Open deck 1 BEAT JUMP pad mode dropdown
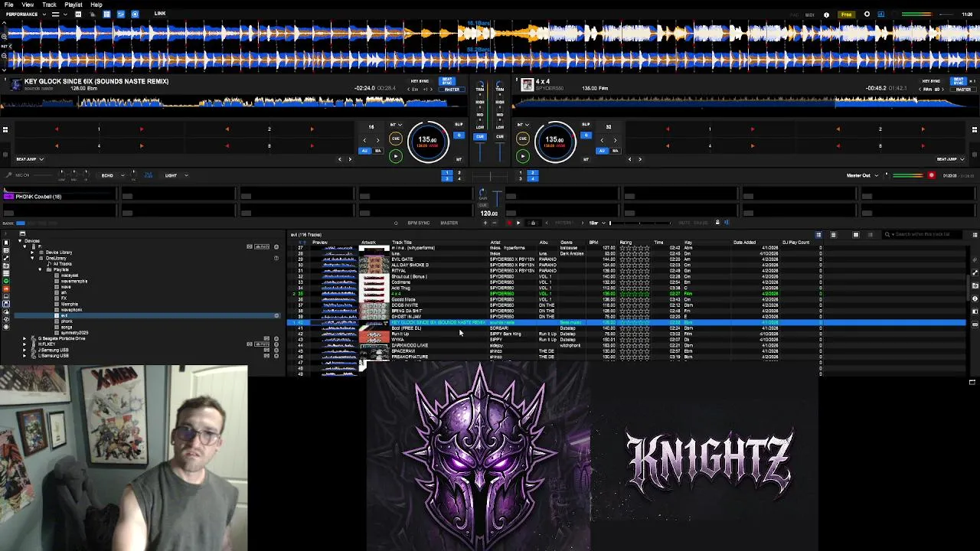This screenshot has width=980, height=551. pyautogui.click(x=30, y=159)
